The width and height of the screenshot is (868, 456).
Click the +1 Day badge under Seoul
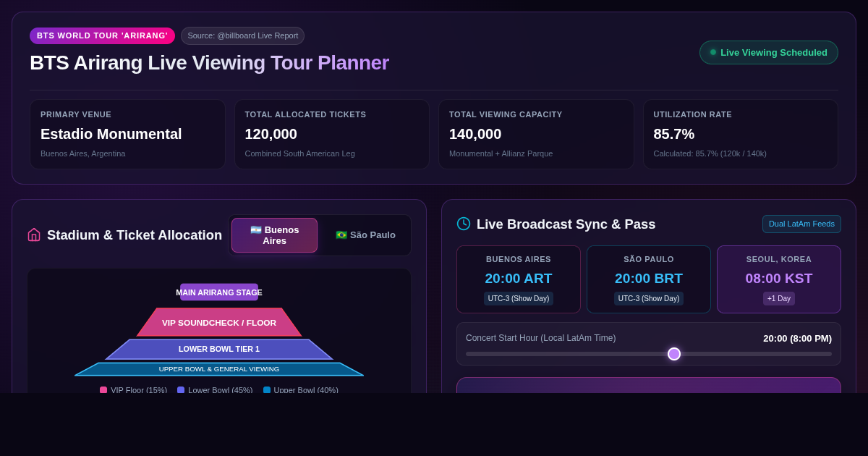(x=779, y=298)
